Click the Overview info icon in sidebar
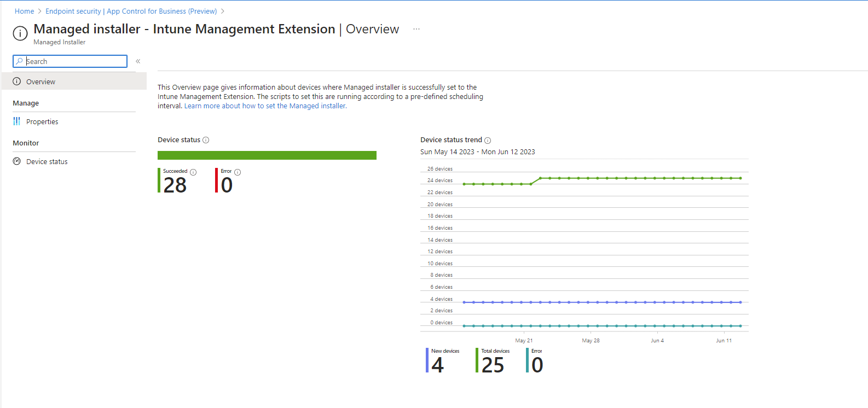Image resolution: width=868 pixels, height=408 pixels. 17,81
